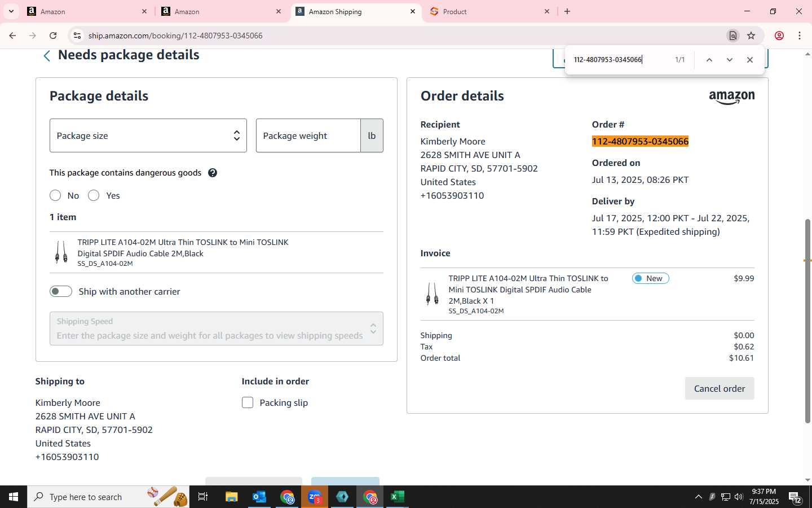Jump to previous find result
Image resolution: width=812 pixels, height=508 pixels.
coord(709,60)
